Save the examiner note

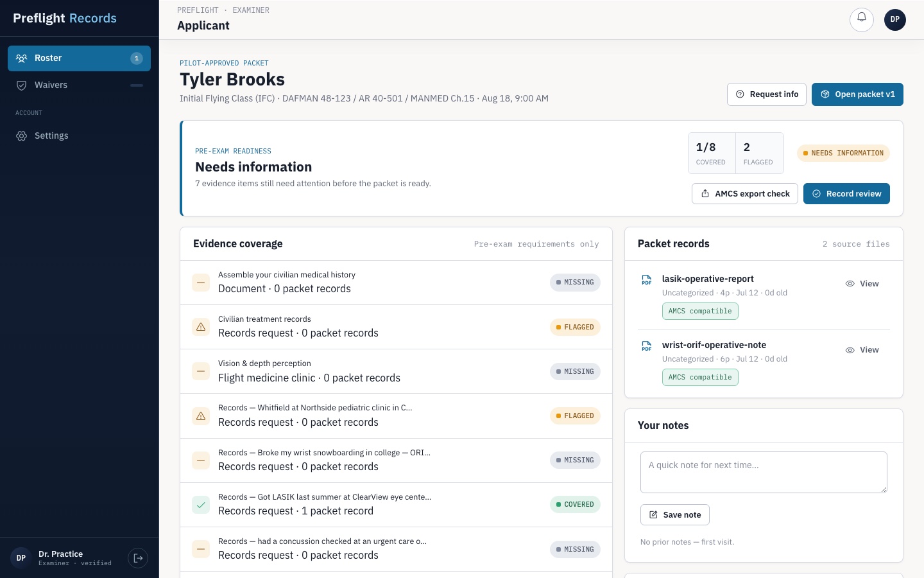pos(675,515)
